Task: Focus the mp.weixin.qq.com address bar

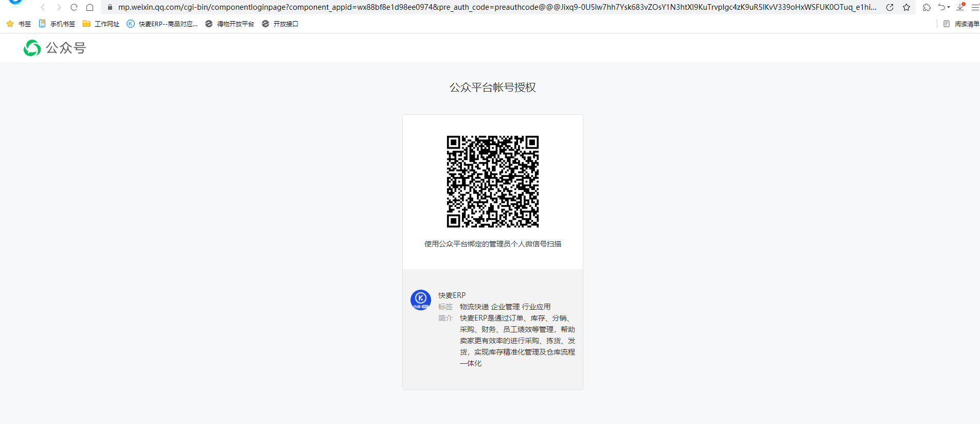Action: pyautogui.click(x=497, y=7)
